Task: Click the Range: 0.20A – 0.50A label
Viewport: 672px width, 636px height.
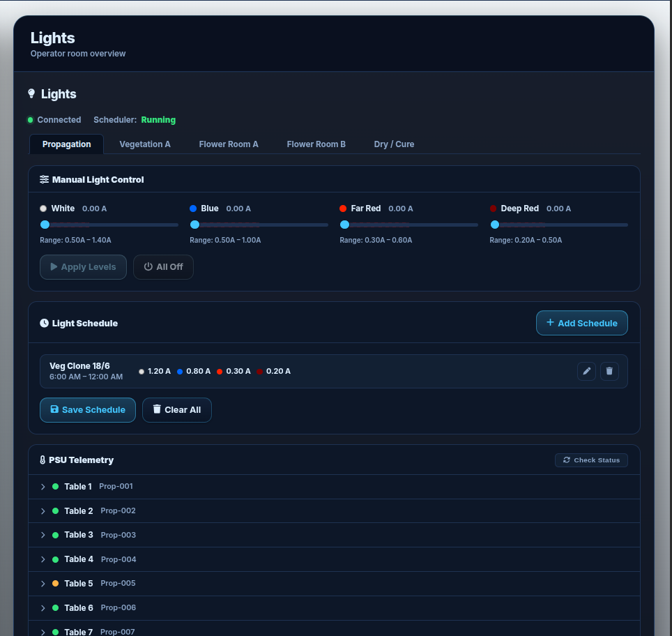Action: pos(526,240)
